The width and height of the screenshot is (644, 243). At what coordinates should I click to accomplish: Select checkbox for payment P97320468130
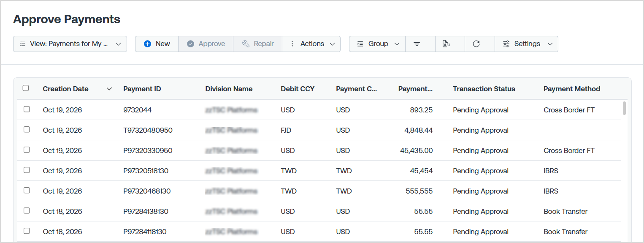[27, 190]
